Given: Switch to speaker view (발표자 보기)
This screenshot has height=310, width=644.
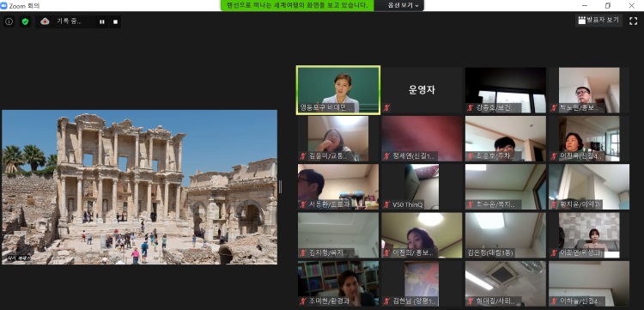Looking at the screenshot, I should pos(598,20).
